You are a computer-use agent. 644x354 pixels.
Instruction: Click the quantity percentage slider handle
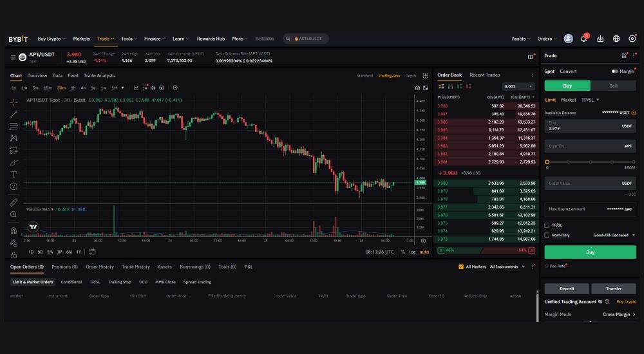coord(547,162)
